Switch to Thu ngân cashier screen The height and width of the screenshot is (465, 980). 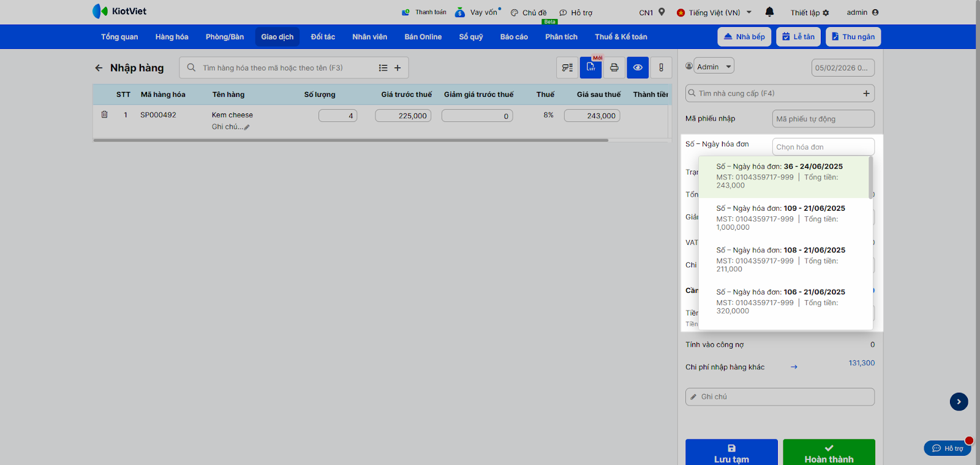click(x=853, y=37)
